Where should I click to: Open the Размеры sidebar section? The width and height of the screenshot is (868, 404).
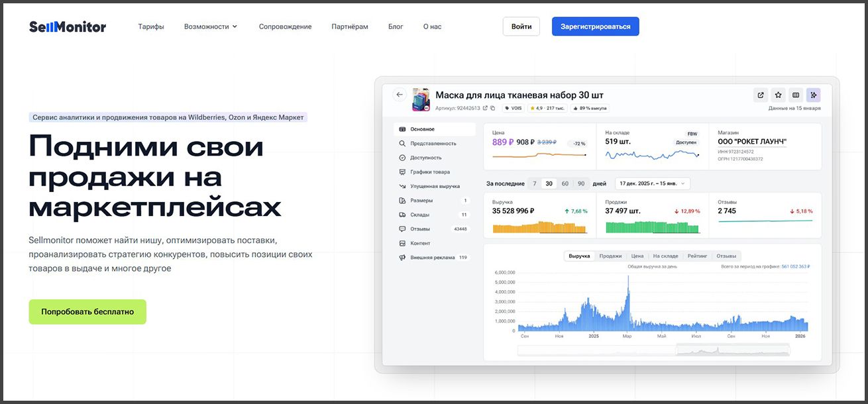pyautogui.click(x=435, y=201)
